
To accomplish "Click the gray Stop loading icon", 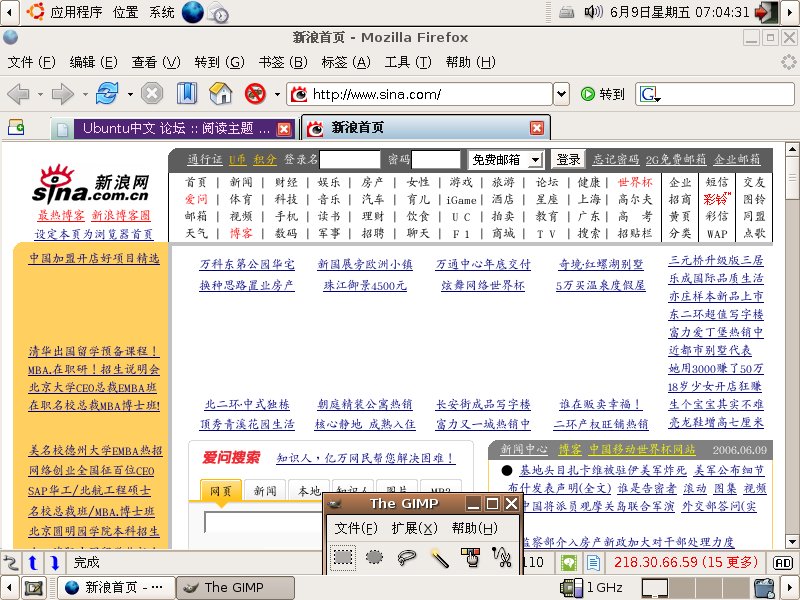I will tap(152, 94).
